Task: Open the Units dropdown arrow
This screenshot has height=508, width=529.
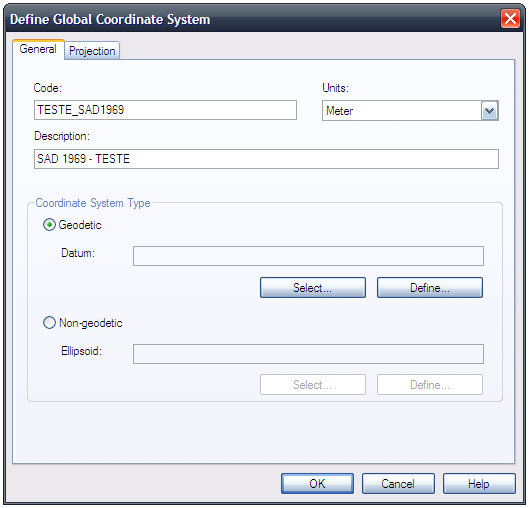Action: 489,111
